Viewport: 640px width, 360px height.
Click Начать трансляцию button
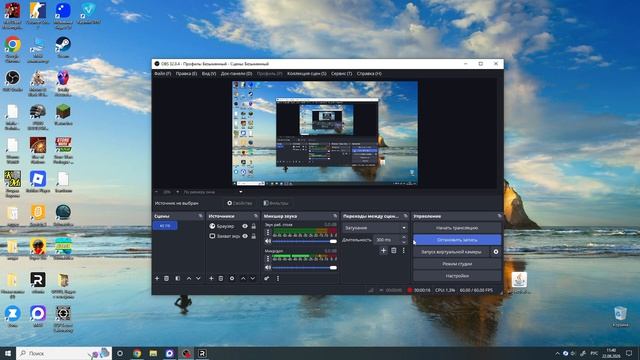[x=457, y=228]
